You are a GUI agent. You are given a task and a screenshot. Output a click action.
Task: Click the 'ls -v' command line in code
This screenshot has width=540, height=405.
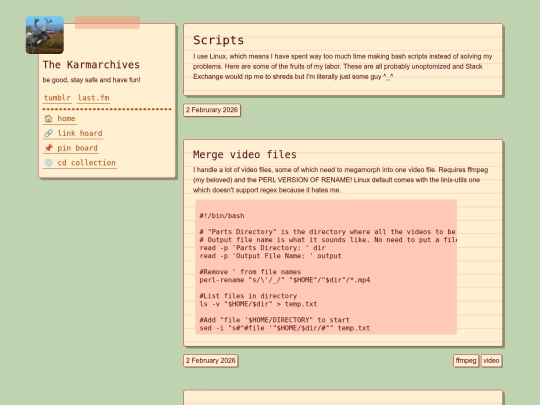pyautogui.click(x=258, y=304)
